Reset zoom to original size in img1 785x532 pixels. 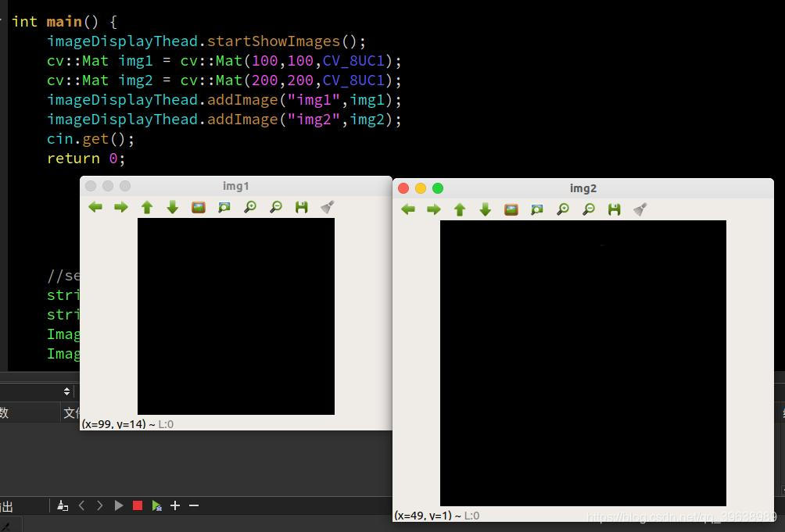[x=199, y=207]
